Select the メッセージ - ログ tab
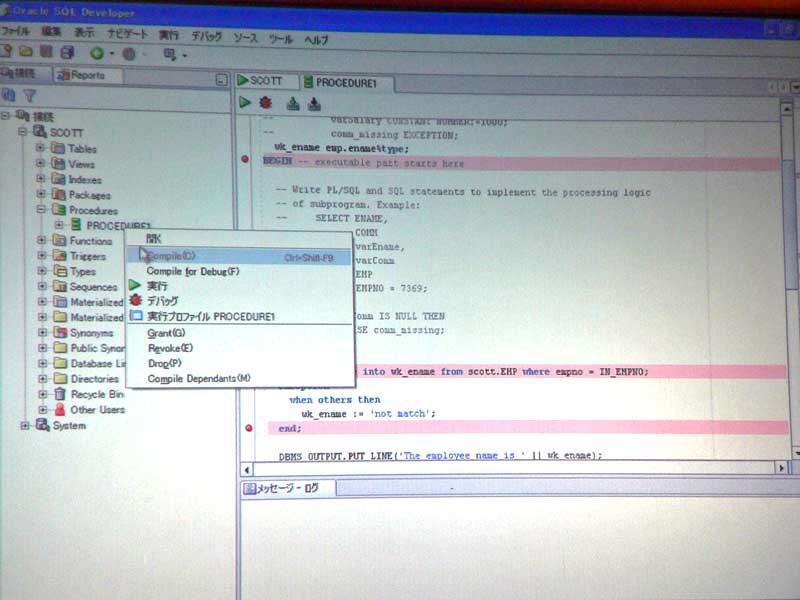 tap(288, 488)
